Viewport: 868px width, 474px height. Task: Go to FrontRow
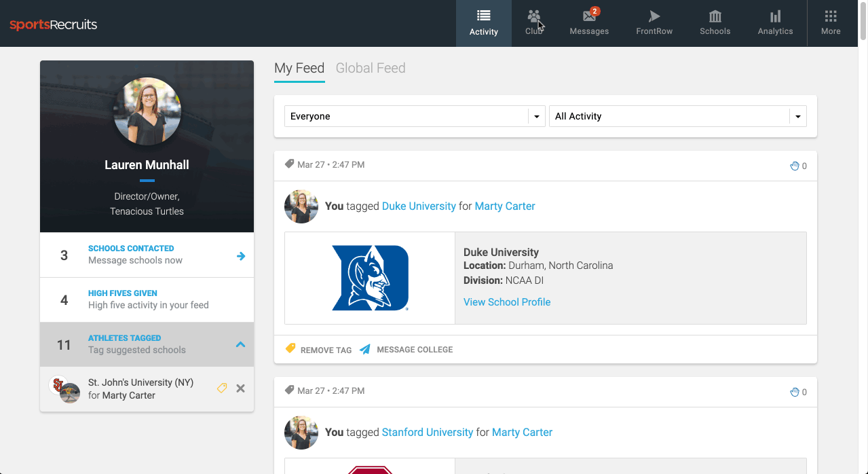pyautogui.click(x=654, y=23)
